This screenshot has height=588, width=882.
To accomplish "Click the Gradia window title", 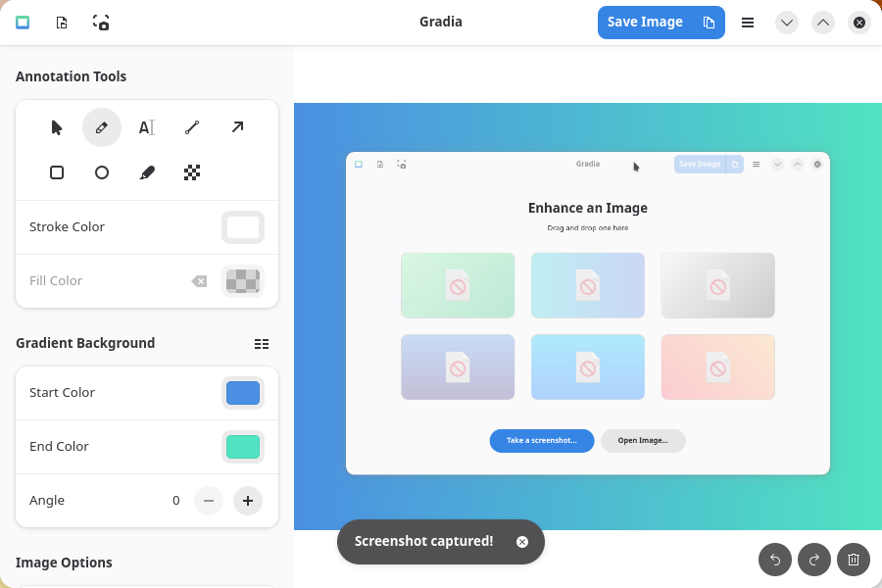I will pyautogui.click(x=441, y=22).
